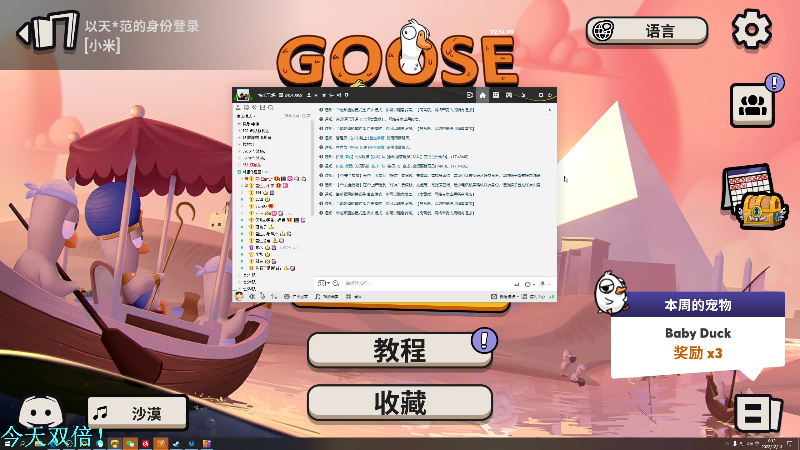Click the gamepad icon in voice chat header
Screen dimensions: 800x450
point(509,95)
